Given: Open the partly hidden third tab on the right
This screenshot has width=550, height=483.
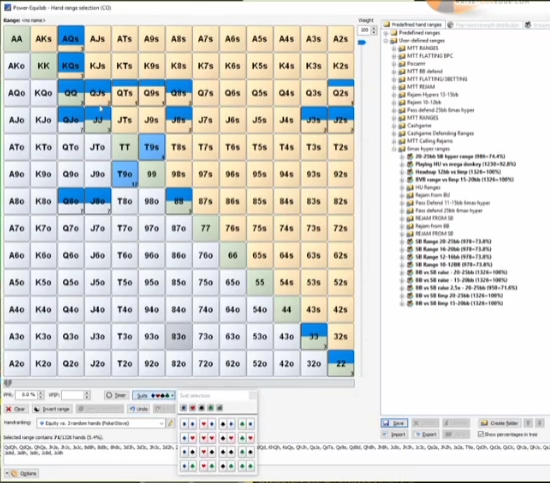Looking at the screenshot, I should [537, 25].
